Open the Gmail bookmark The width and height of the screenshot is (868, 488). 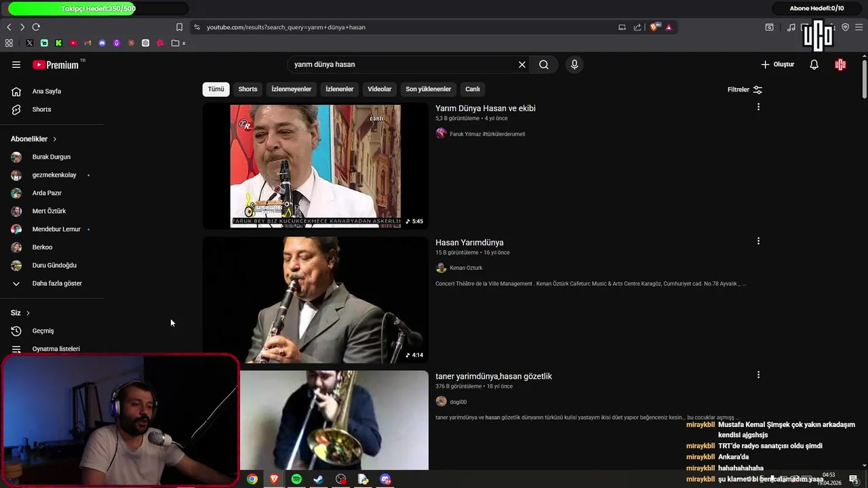[x=87, y=43]
